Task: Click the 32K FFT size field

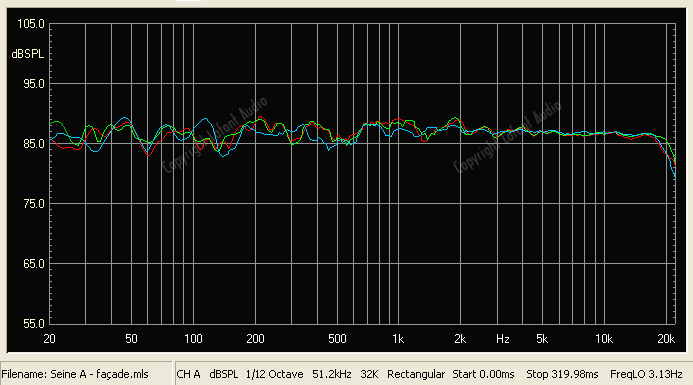Action: (x=369, y=374)
